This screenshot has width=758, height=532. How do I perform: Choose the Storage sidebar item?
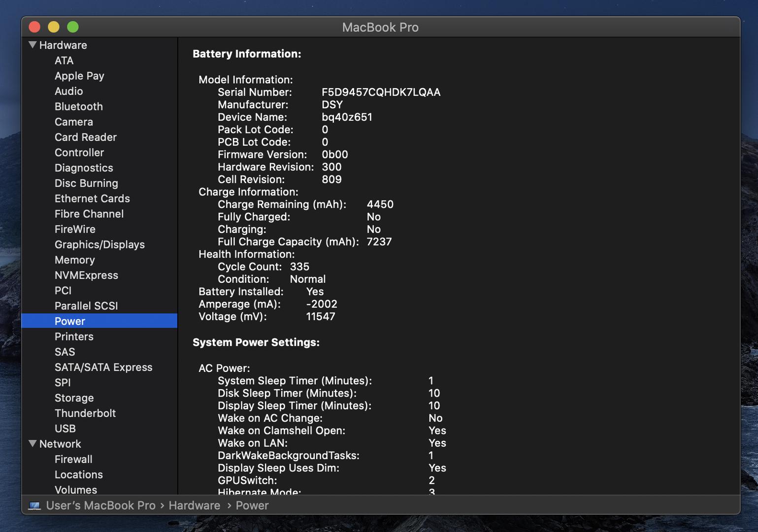[x=74, y=398]
